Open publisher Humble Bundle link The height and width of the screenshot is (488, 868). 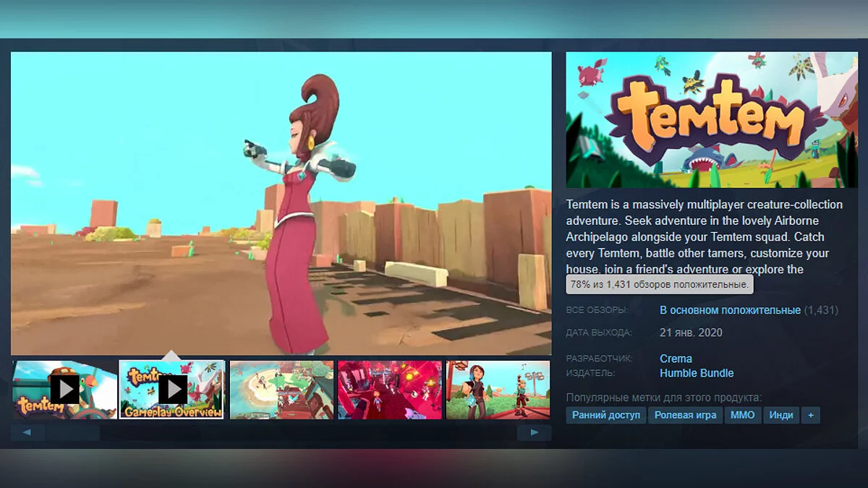tap(697, 373)
